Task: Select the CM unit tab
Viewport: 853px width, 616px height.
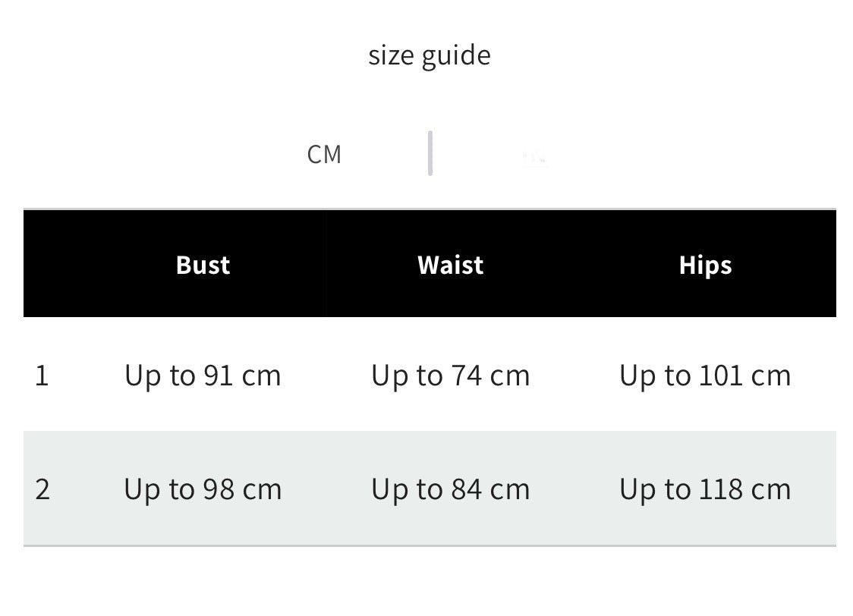Action: point(324,155)
